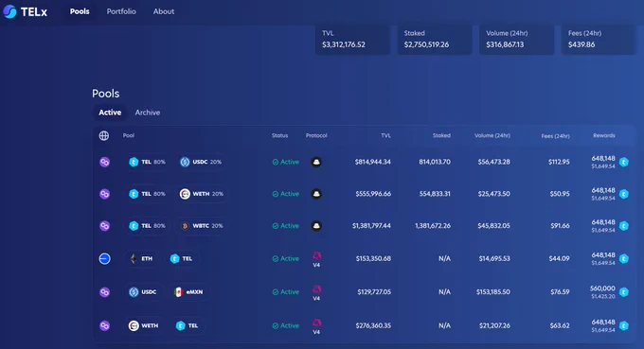This screenshot has width=644, height=349.
Task: Click the WETH 20% token chip
Action: pyautogui.click(x=202, y=194)
